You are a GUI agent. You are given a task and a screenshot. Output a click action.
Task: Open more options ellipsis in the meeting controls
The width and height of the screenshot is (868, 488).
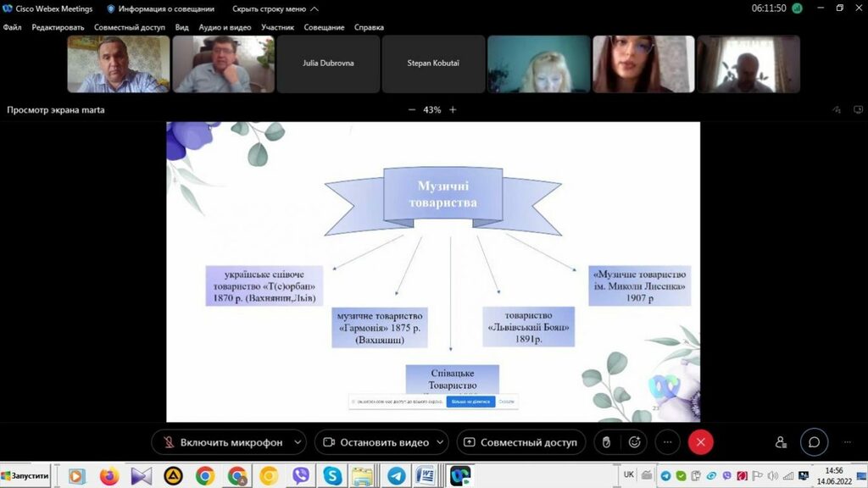pyautogui.click(x=667, y=442)
